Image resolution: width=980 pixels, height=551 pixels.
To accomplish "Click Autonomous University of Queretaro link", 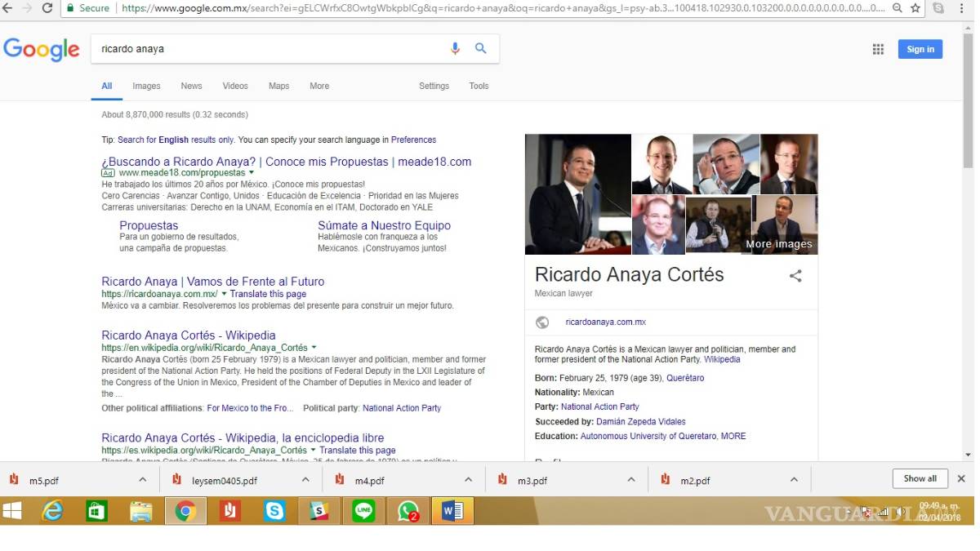I will (x=648, y=436).
